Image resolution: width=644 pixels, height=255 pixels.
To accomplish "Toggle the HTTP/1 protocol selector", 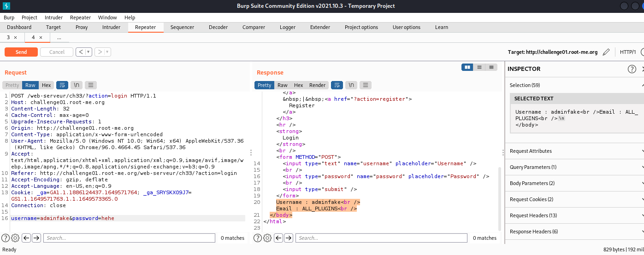I will (628, 52).
